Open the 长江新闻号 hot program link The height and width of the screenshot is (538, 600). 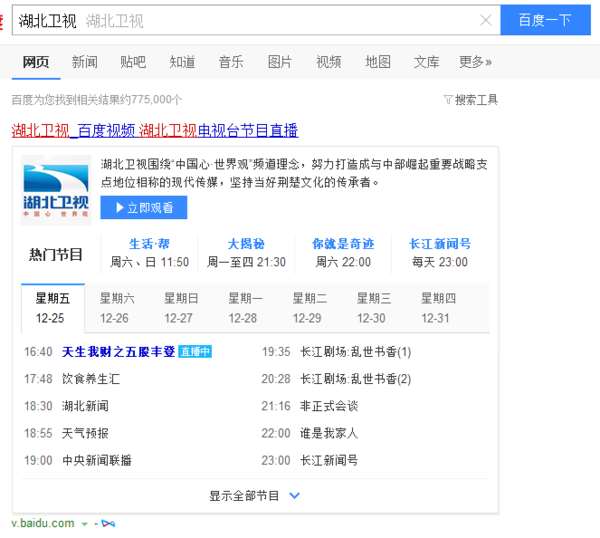coord(440,244)
